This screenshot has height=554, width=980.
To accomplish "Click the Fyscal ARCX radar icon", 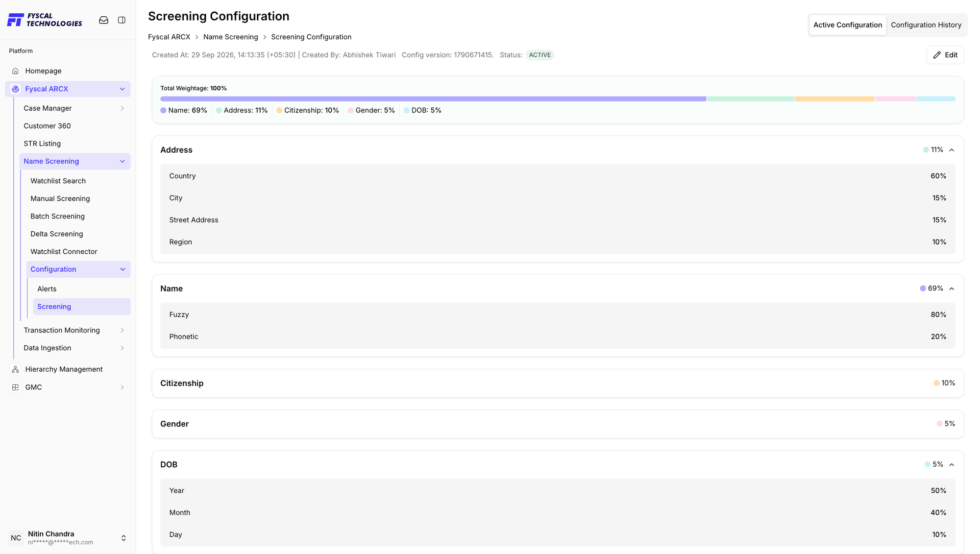I will tap(15, 89).
